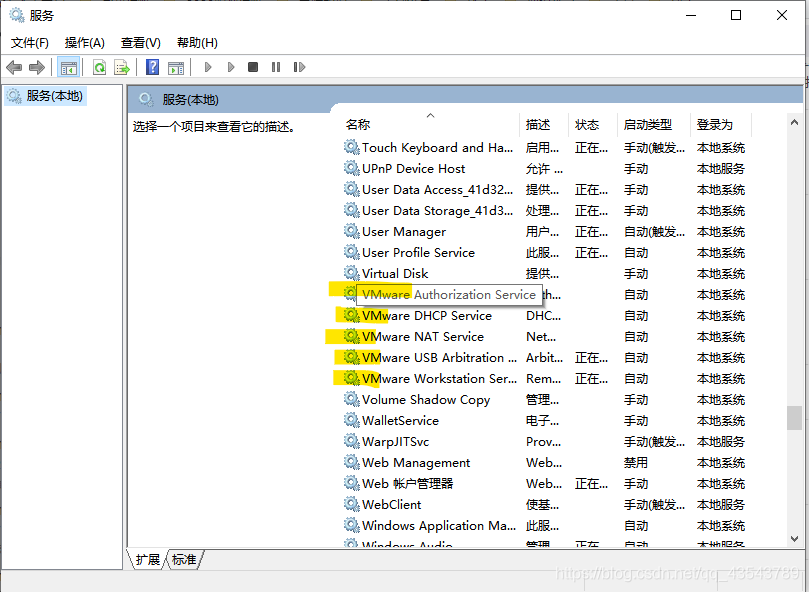The image size is (809, 592).
Task: Open the Help question-mark icon
Action: click(152, 67)
